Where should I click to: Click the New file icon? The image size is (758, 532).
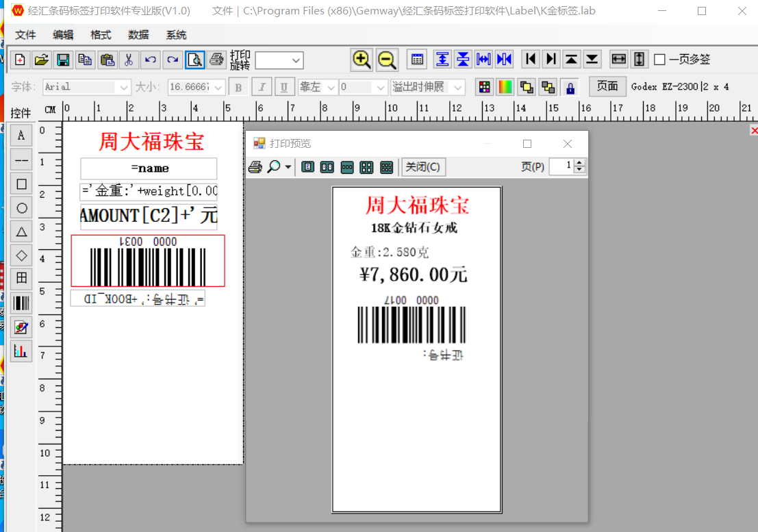pos(20,60)
